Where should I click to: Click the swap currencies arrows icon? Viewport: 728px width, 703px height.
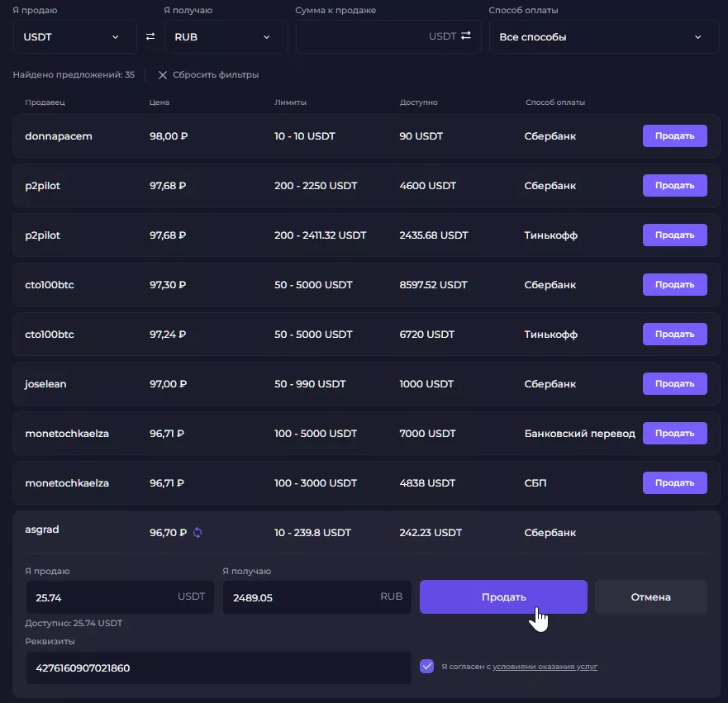pyautogui.click(x=150, y=36)
